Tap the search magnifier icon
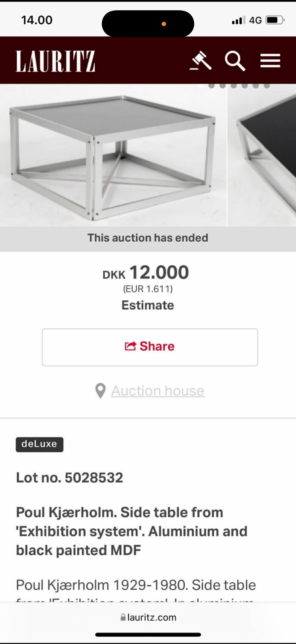This screenshot has height=644, width=296. [x=235, y=61]
